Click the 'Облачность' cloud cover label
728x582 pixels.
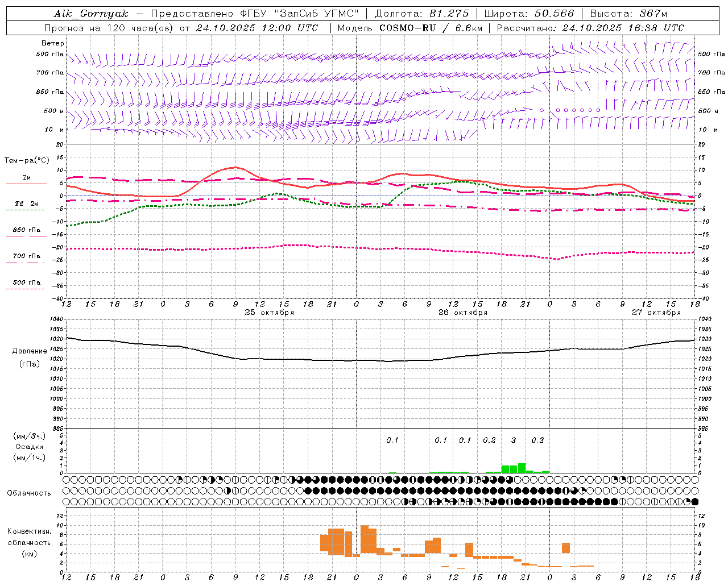coord(29,493)
